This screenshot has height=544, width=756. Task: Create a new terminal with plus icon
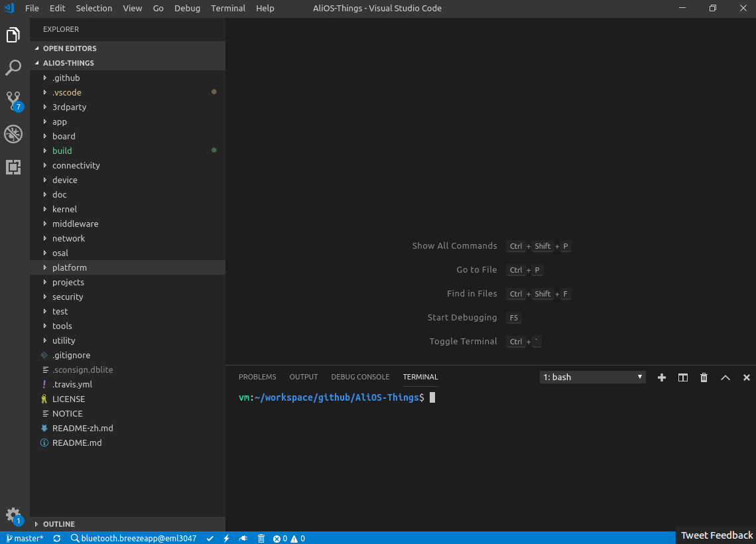pos(662,377)
